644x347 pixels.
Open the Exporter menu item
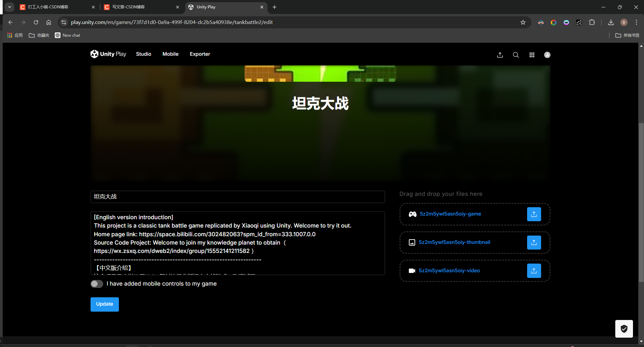point(200,54)
